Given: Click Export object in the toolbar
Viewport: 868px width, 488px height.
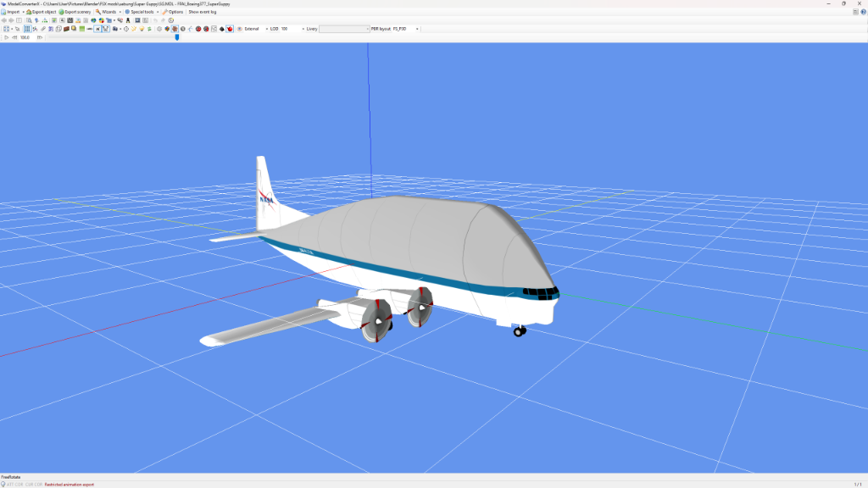Looking at the screenshot, I should [x=40, y=12].
